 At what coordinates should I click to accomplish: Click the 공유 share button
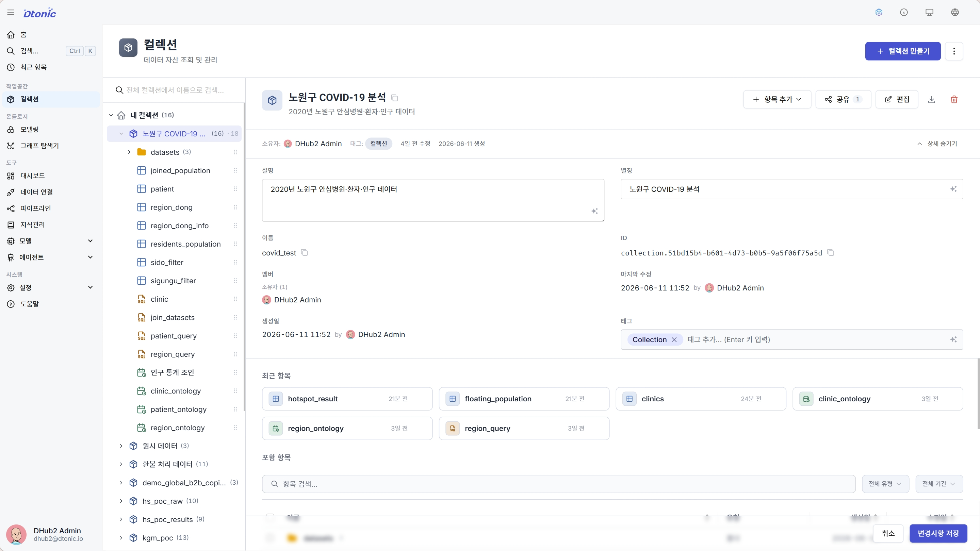point(843,99)
